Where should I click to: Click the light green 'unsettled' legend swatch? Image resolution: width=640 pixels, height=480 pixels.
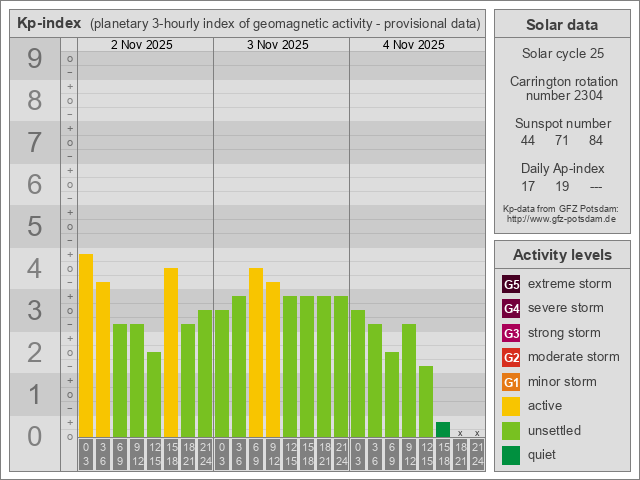(511, 431)
